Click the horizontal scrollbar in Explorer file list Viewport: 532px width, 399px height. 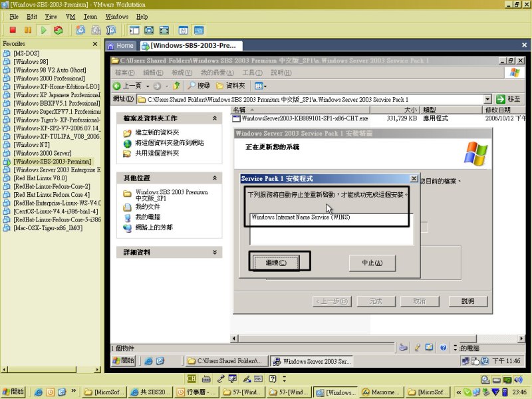pyautogui.click(x=377, y=338)
